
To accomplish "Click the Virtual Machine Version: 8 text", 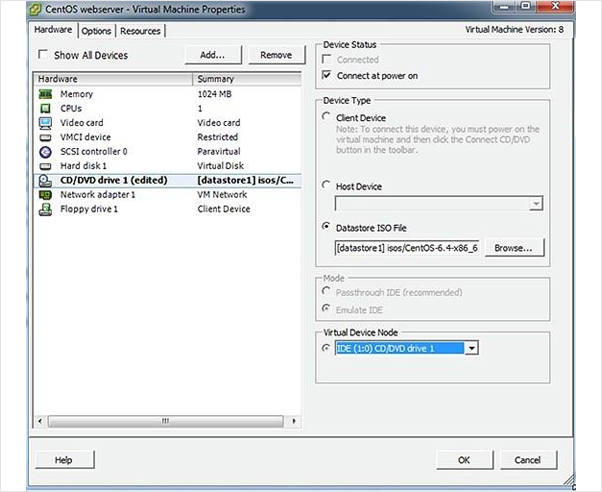I will tap(514, 30).
